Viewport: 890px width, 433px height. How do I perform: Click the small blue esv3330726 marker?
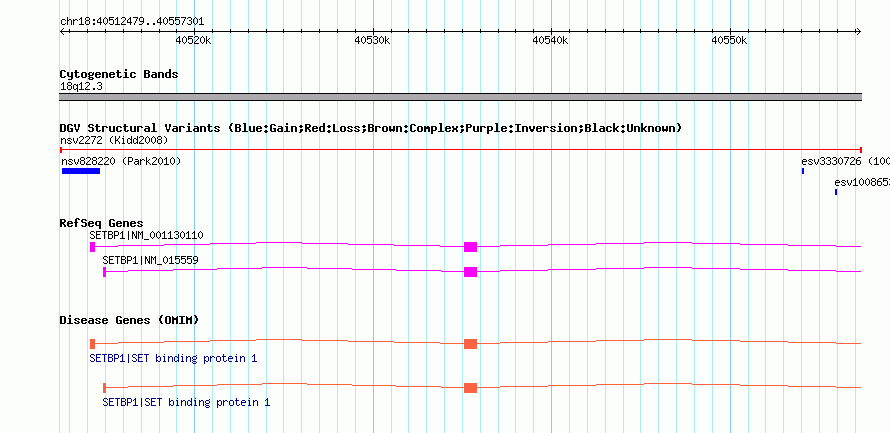pyautogui.click(x=803, y=171)
